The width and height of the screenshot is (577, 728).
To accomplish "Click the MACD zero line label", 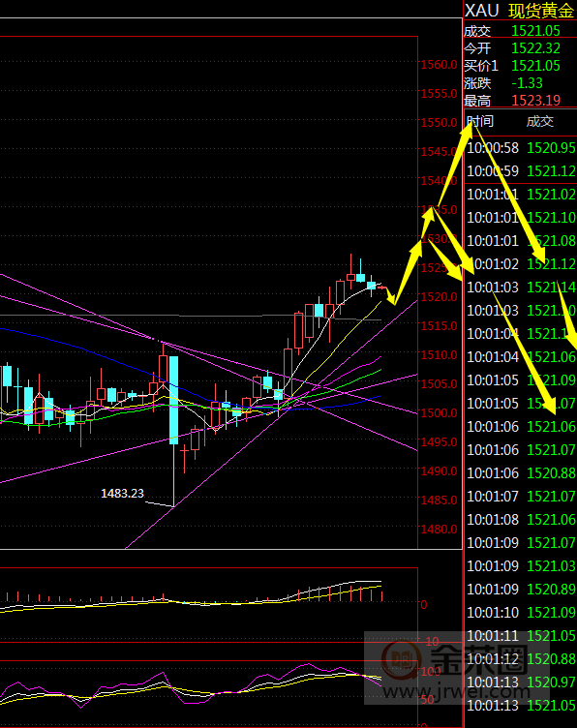I will coord(423,604).
